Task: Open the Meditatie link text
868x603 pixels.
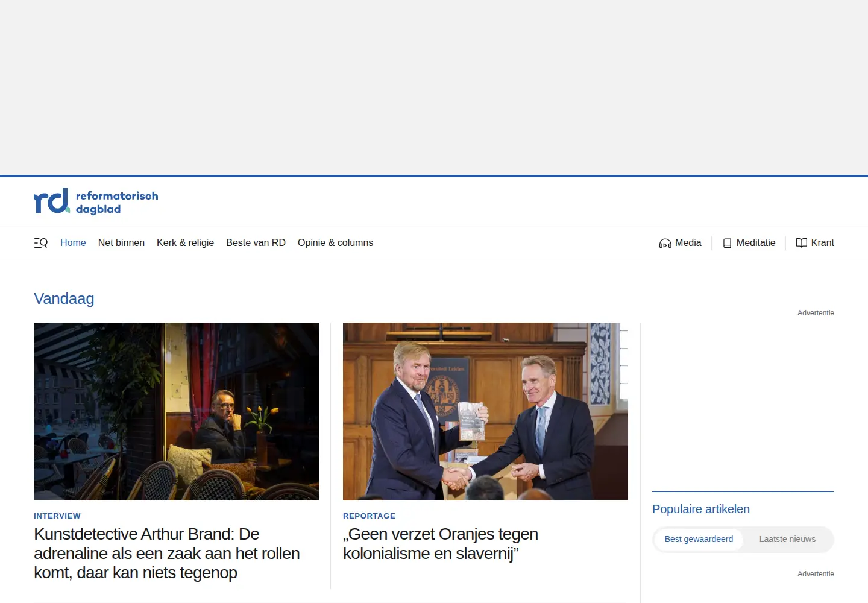Action: click(756, 243)
